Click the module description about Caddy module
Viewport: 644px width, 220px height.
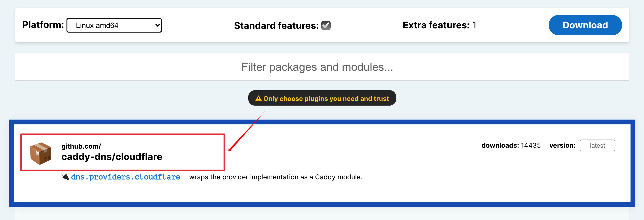[276, 177]
